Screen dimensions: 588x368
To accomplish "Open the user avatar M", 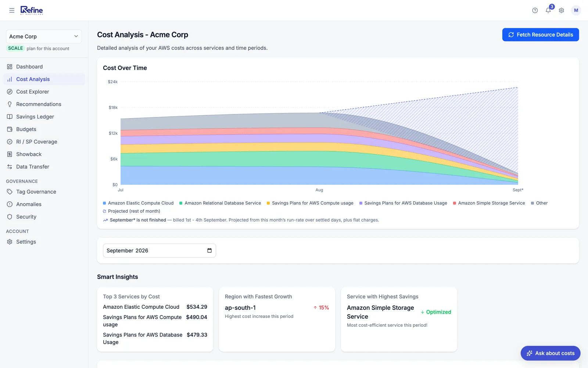I will pyautogui.click(x=576, y=10).
